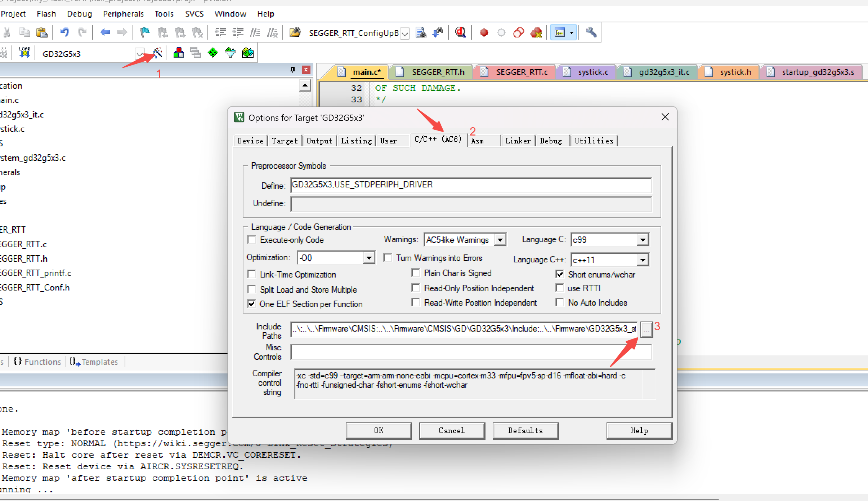Switch to the Linker tab
This screenshot has height=501, width=868.
(518, 141)
